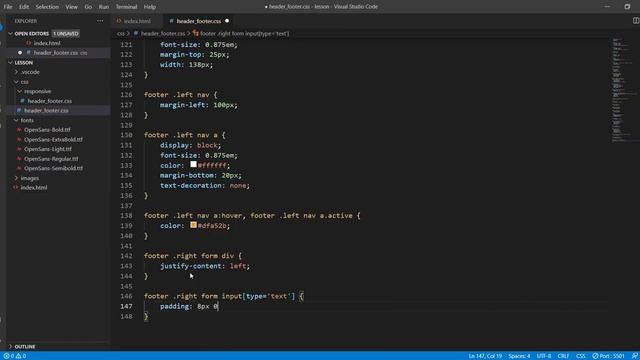
Task: Select OpenSans-Bold.ttf font file
Action: click(47, 130)
